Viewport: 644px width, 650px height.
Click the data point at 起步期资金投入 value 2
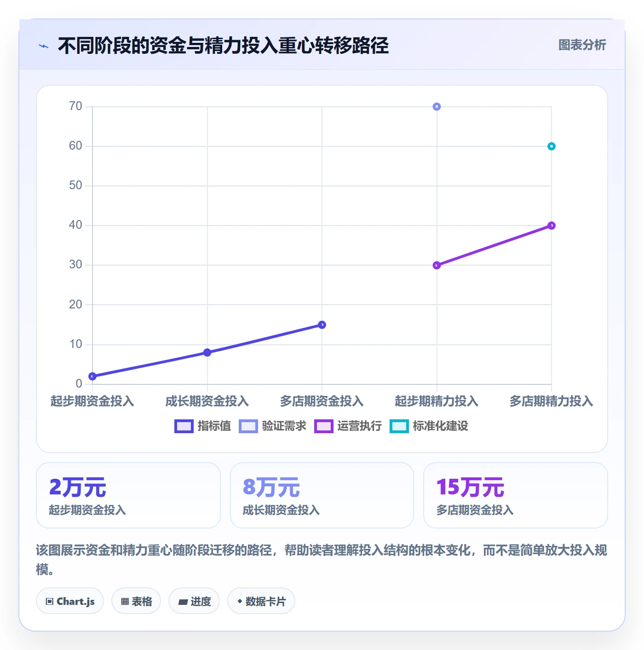click(x=92, y=376)
